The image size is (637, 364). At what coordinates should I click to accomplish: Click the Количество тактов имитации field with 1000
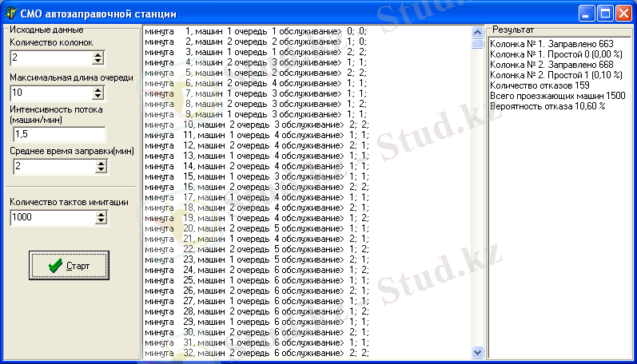[x=54, y=217]
